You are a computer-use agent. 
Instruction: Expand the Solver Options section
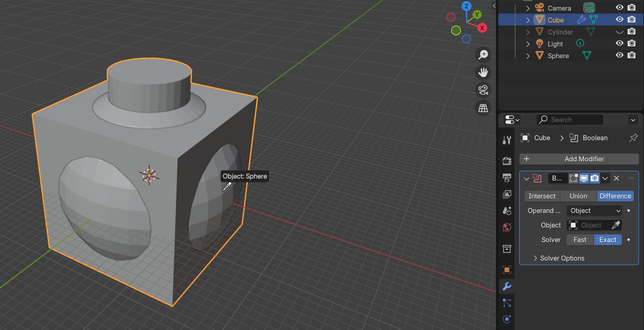pyautogui.click(x=562, y=258)
